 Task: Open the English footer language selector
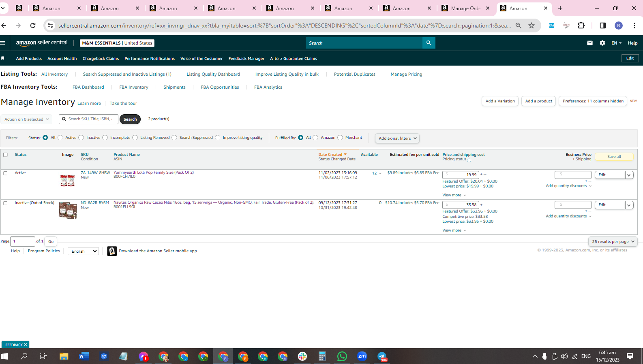tap(83, 251)
